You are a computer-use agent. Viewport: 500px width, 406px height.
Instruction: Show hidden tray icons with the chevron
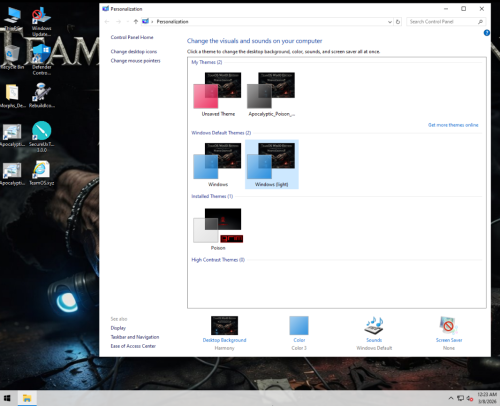(x=451, y=398)
